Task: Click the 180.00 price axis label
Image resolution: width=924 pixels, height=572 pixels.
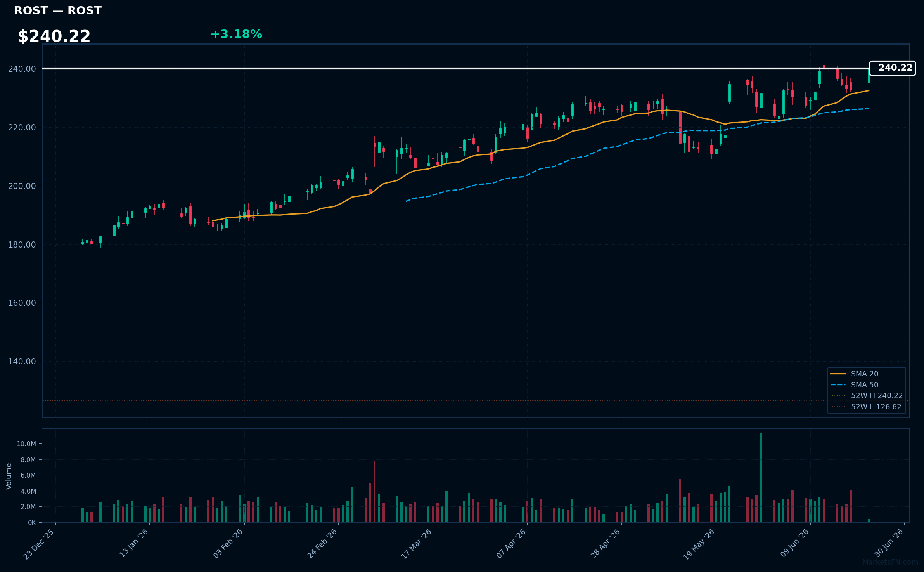Action: pyautogui.click(x=22, y=245)
